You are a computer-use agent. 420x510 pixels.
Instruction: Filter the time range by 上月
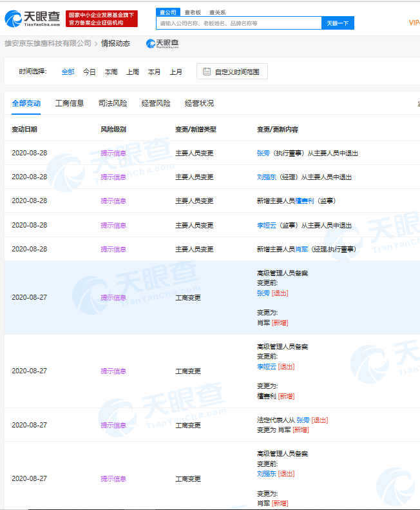pyautogui.click(x=176, y=72)
